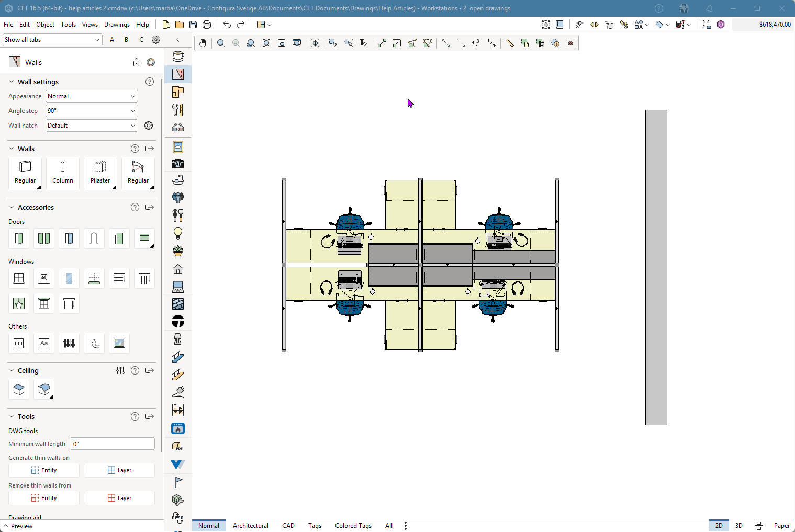Click Remove thin walls from Entity
Viewport: 795px width, 532px height.
[x=44, y=498]
